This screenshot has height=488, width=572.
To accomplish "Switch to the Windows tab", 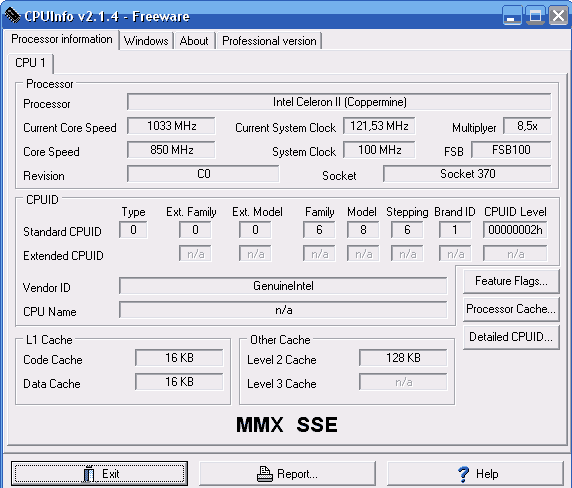I will pos(146,41).
